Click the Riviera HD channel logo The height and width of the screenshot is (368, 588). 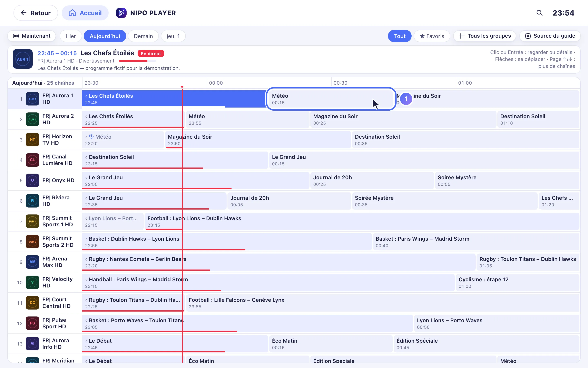pyautogui.click(x=32, y=201)
